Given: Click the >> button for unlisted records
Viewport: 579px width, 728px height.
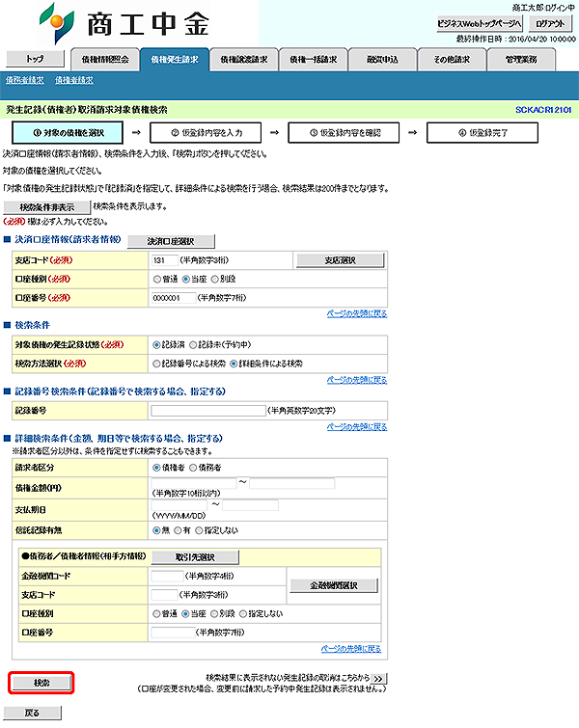Looking at the screenshot, I should 378,678.
